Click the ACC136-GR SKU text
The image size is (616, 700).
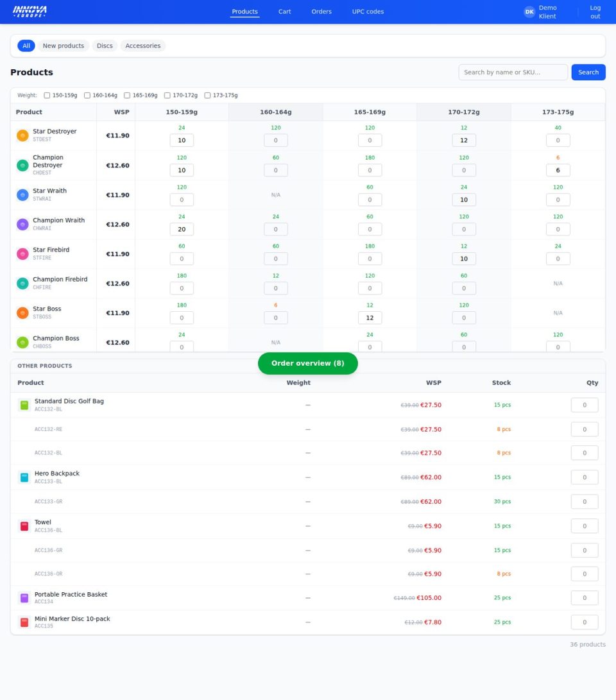pyautogui.click(x=48, y=550)
